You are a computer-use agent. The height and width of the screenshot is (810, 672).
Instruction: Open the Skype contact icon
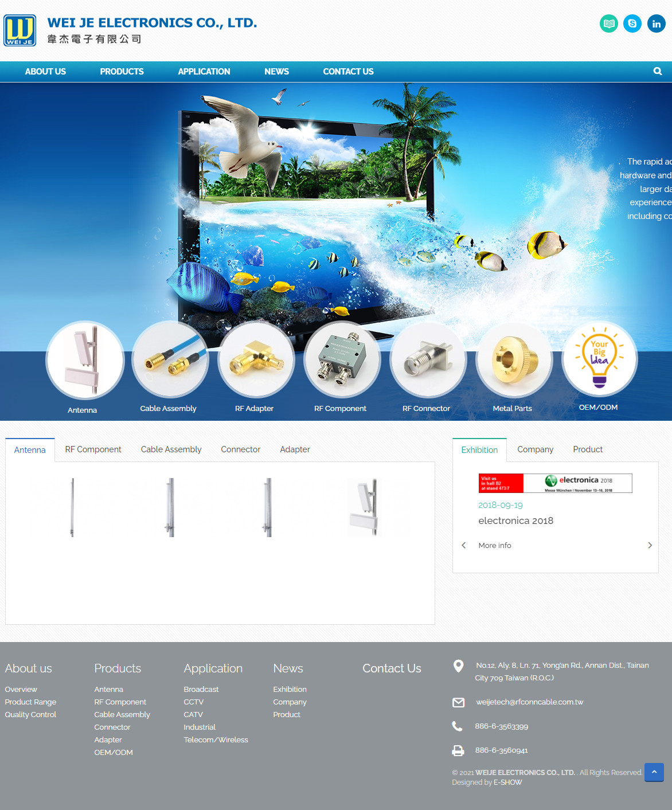632,24
